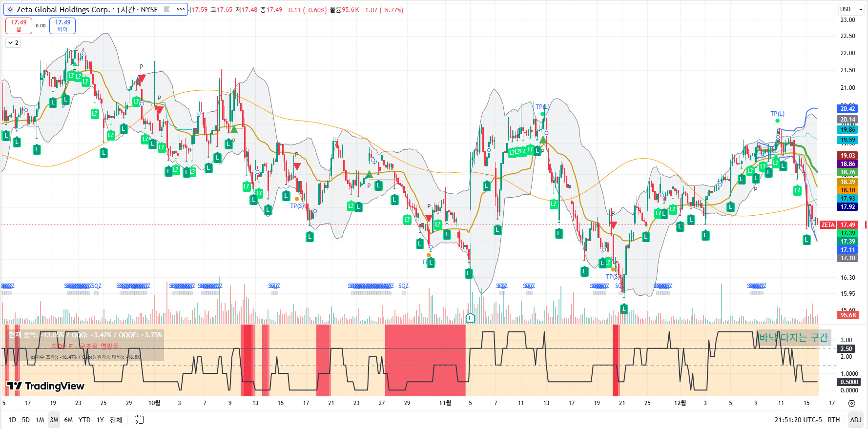Select the 5D date range

click(26, 420)
